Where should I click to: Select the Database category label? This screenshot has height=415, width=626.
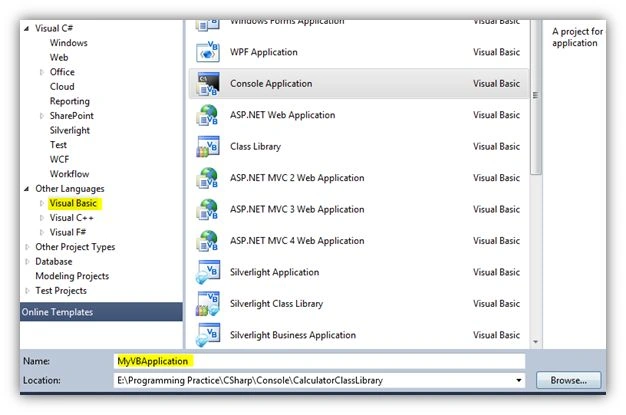(x=53, y=262)
